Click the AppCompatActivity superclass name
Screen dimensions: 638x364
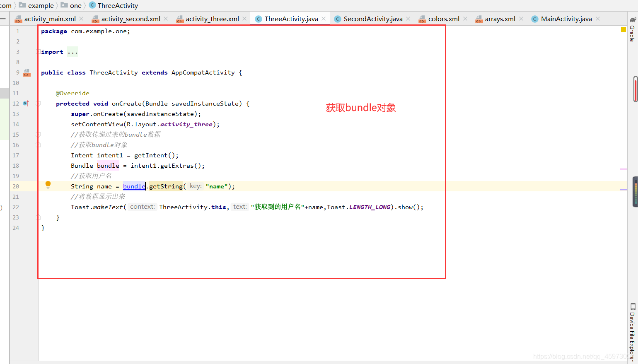click(203, 72)
